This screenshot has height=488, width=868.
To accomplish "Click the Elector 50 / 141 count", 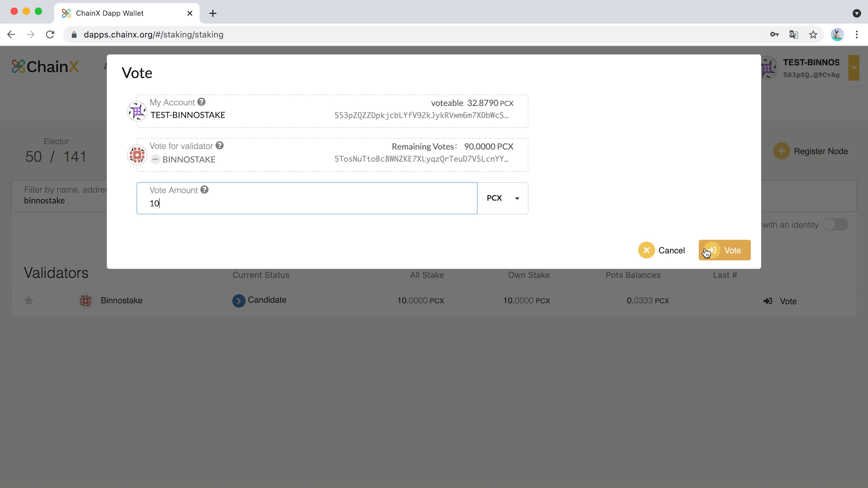I will coord(56,156).
